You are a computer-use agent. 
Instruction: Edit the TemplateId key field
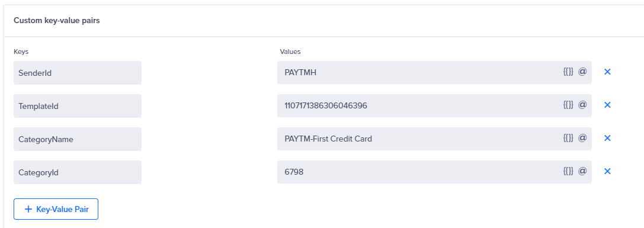click(x=78, y=106)
